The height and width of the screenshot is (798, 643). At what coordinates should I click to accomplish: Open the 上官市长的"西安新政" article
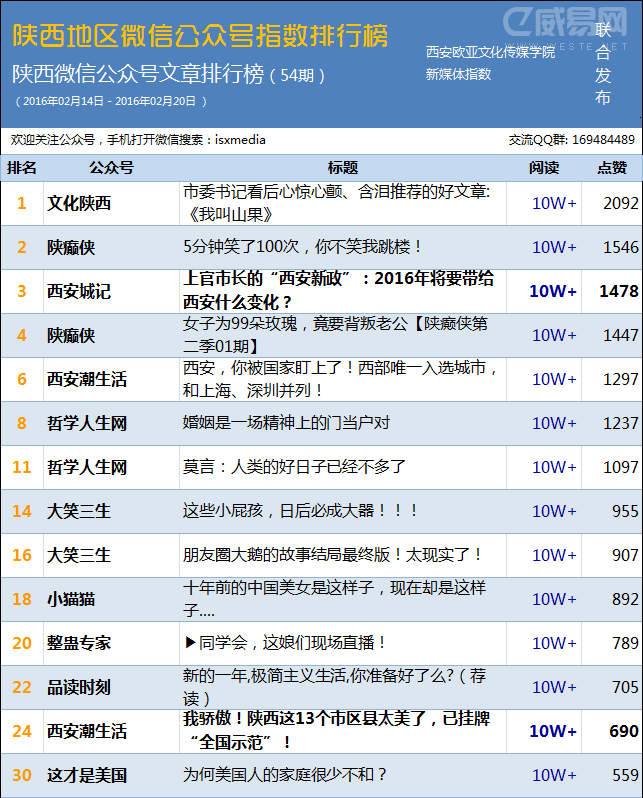pos(338,290)
